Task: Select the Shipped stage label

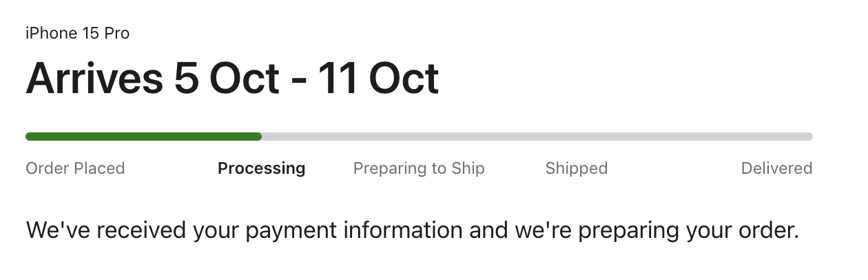Action: [576, 168]
